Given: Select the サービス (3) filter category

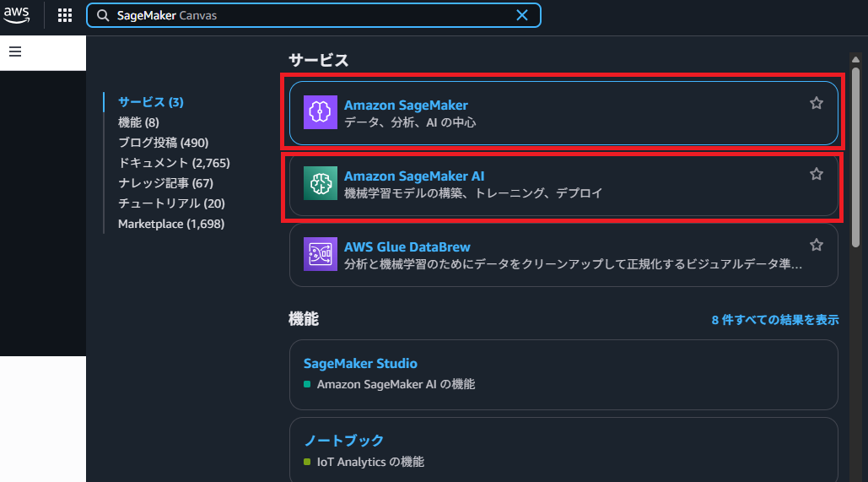Looking at the screenshot, I should [150, 102].
